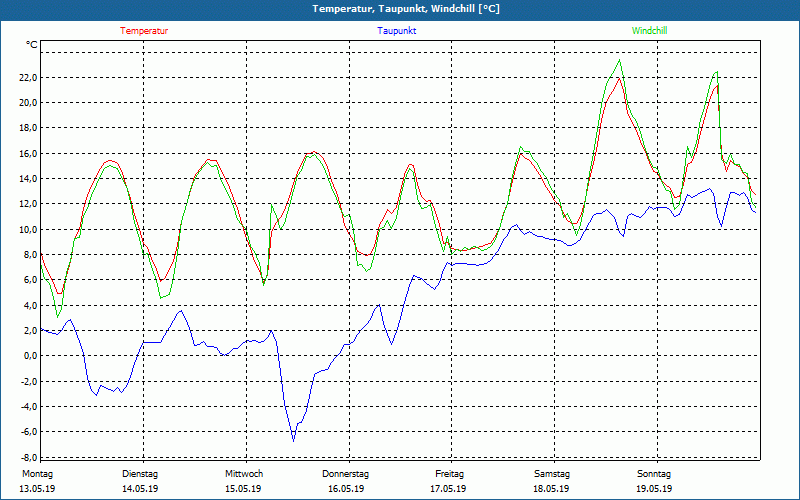Click the date 15.05.19

click(x=243, y=489)
